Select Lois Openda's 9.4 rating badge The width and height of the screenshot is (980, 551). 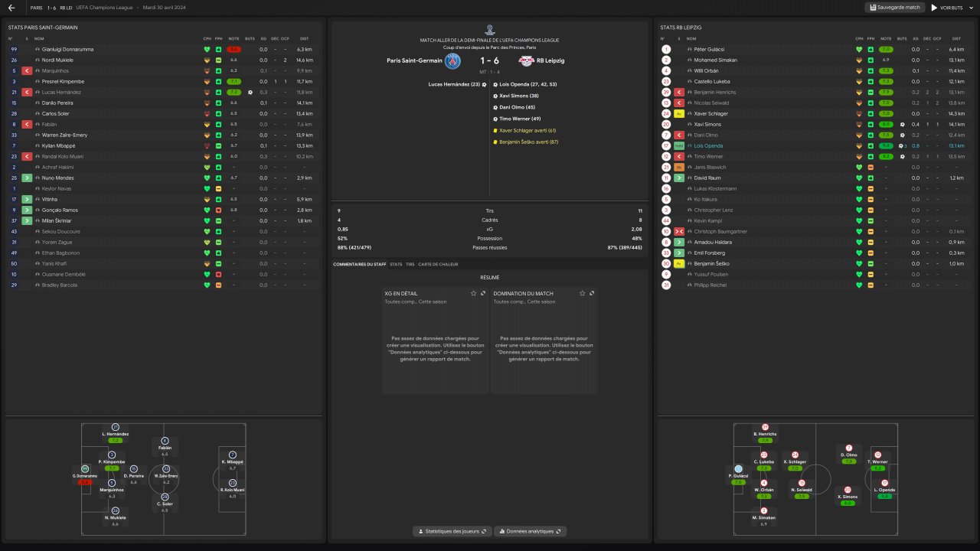886,145
